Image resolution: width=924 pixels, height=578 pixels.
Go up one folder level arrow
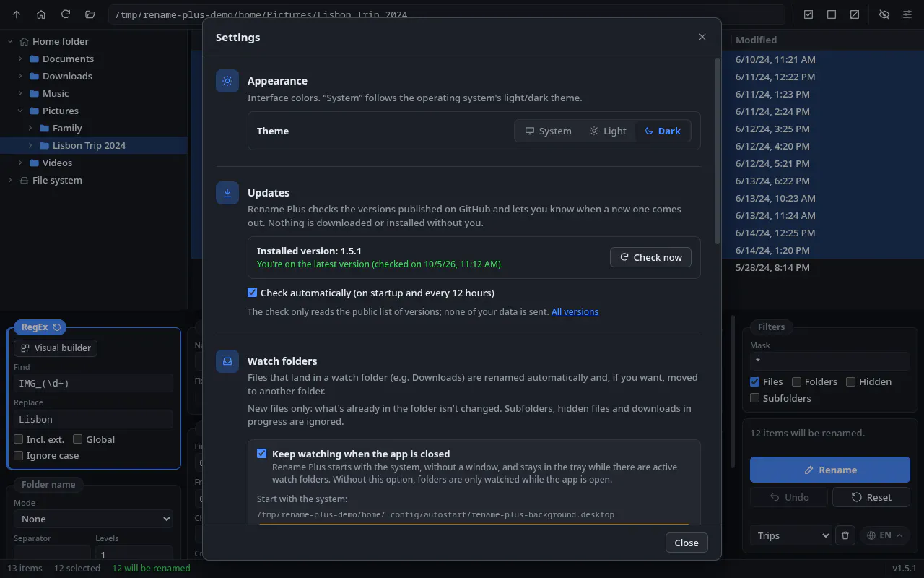(x=17, y=14)
